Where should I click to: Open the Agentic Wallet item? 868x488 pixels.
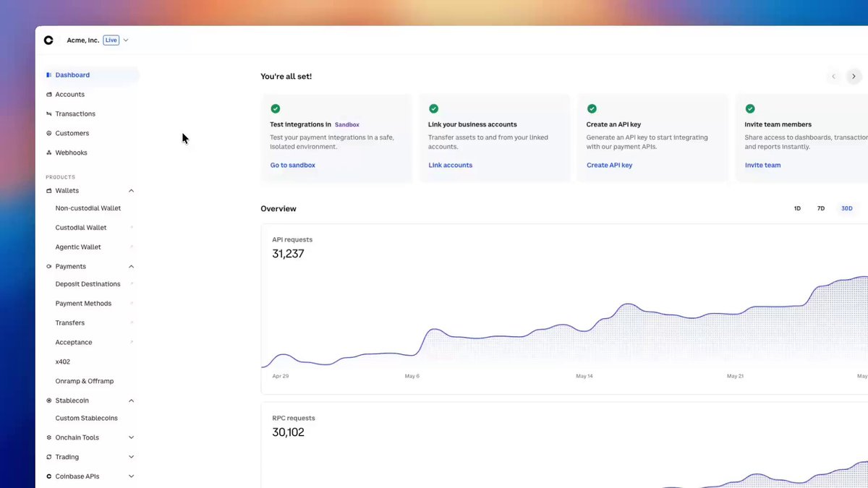[x=78, y=247]
